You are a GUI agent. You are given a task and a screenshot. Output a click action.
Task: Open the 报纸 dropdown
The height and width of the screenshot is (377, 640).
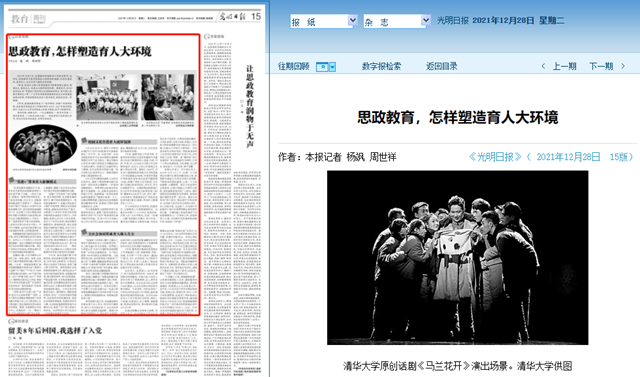pos(324,21)
